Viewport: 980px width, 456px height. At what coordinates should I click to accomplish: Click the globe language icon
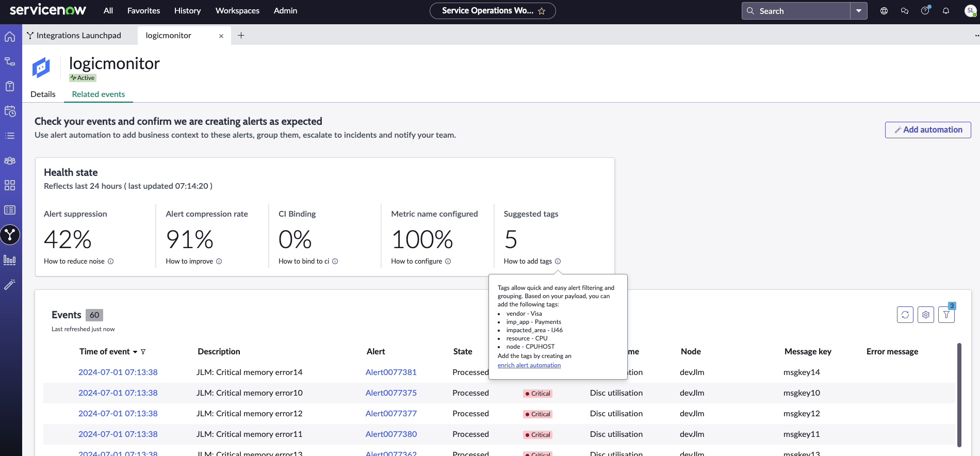pyautogui.click(x=884, y=11)
